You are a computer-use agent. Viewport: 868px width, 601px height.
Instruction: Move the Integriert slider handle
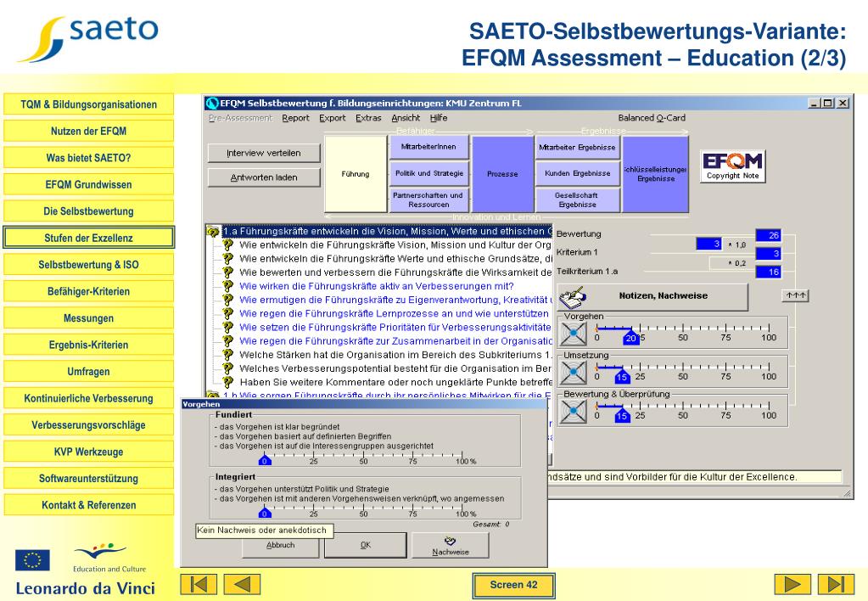click(265, 513)
